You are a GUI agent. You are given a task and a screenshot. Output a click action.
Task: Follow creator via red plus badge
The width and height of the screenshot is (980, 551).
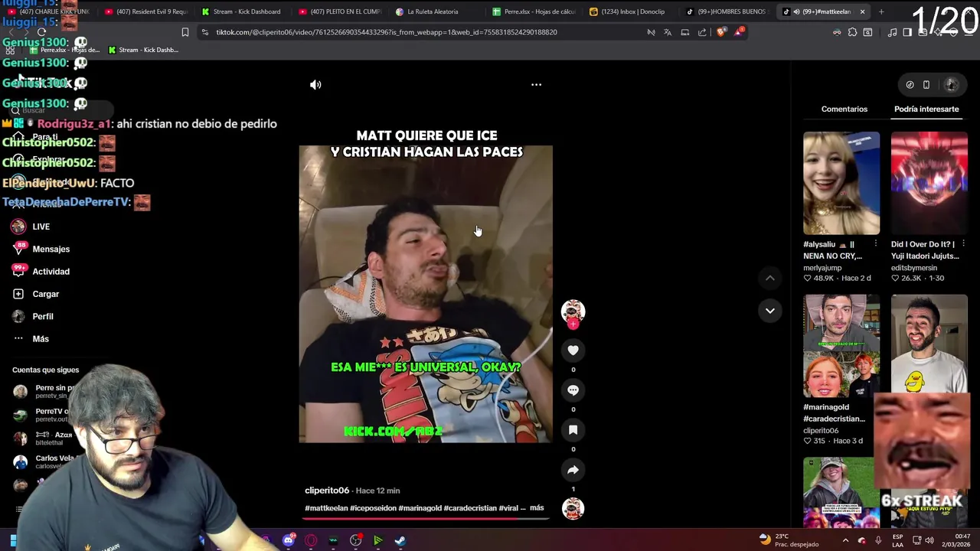(573, 324)
